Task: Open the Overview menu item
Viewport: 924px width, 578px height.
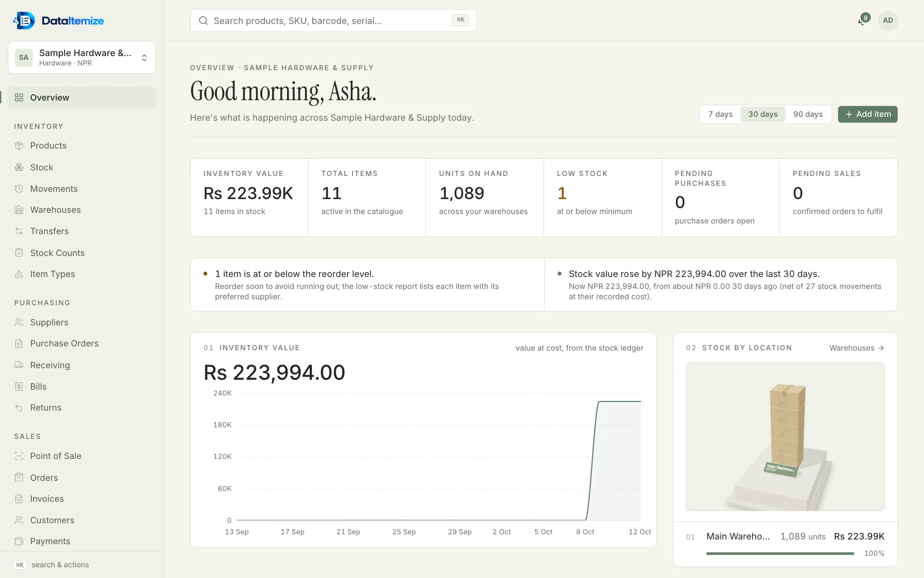Action: coord(82,98)
